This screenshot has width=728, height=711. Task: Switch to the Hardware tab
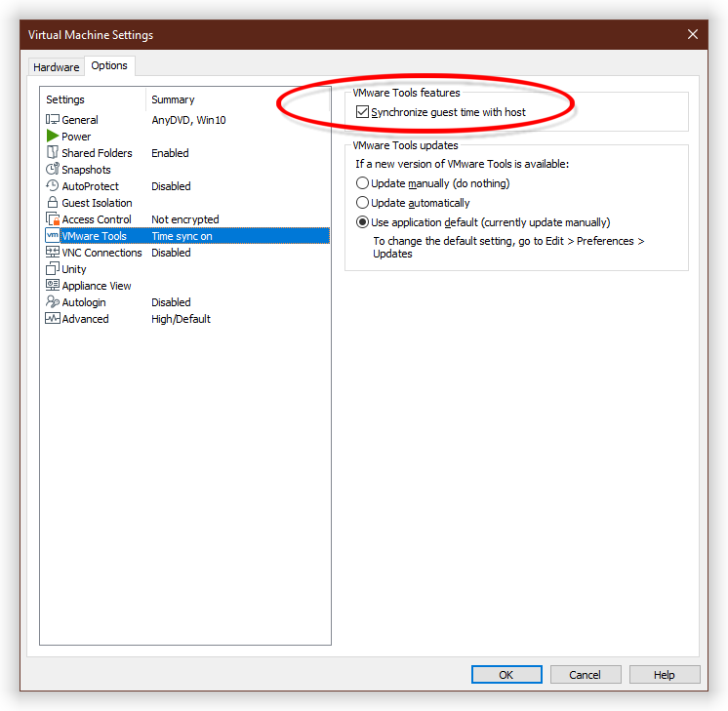coord(57,67)
